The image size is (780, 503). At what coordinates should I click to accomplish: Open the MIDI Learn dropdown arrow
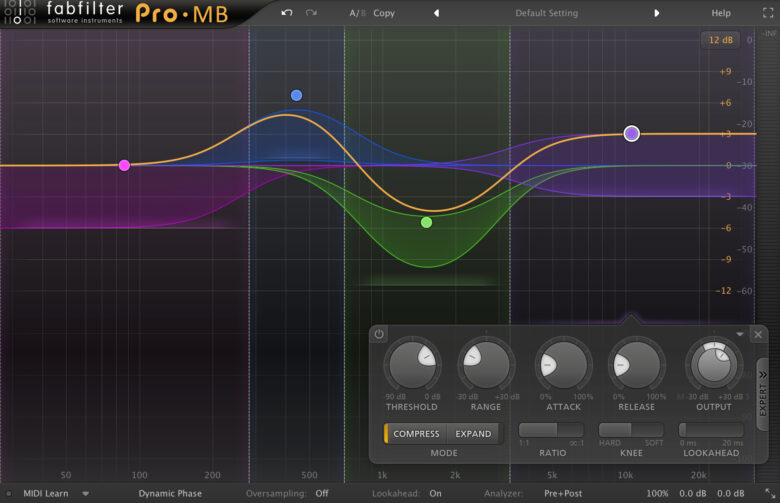86,494
